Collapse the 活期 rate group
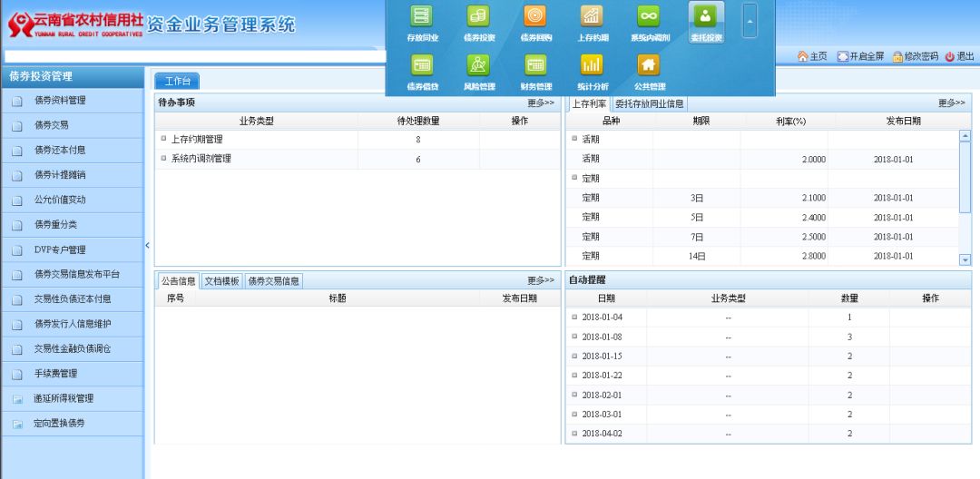Viewport: 980px width, 479px height. [574, 139]
